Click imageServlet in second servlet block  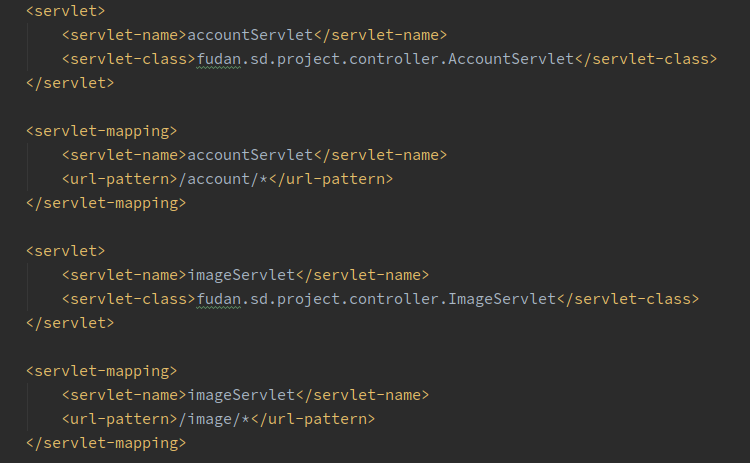[x=241, y=275]
